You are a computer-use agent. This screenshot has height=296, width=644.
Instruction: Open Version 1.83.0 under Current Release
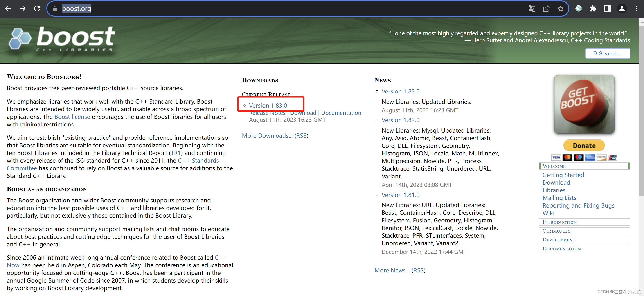(268, 106)
